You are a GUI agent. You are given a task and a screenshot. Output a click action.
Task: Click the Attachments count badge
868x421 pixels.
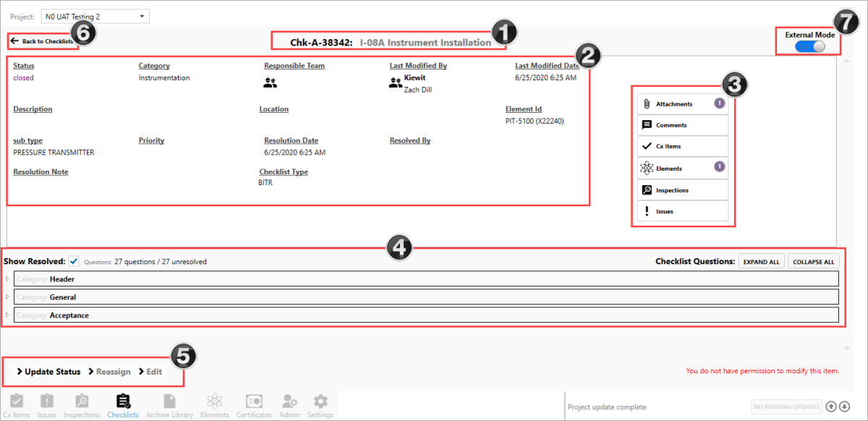(720, 104)
